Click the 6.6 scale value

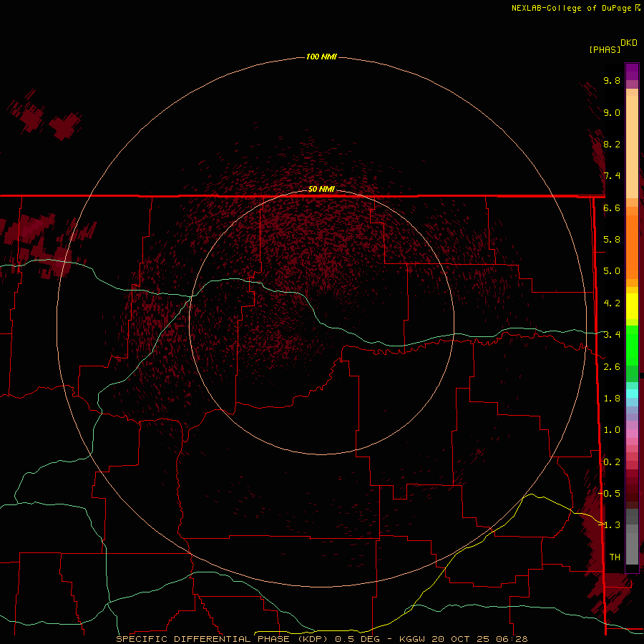(x=612, y=208)
